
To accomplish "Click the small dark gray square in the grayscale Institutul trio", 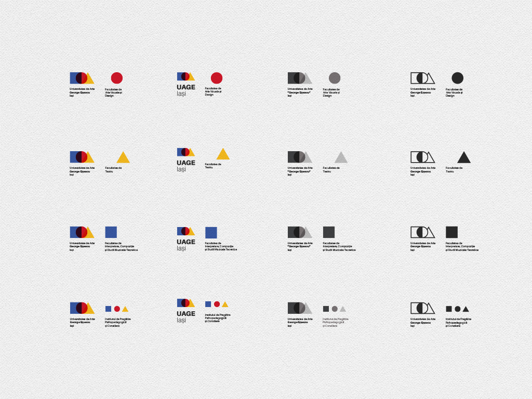I will coord(326,309).
